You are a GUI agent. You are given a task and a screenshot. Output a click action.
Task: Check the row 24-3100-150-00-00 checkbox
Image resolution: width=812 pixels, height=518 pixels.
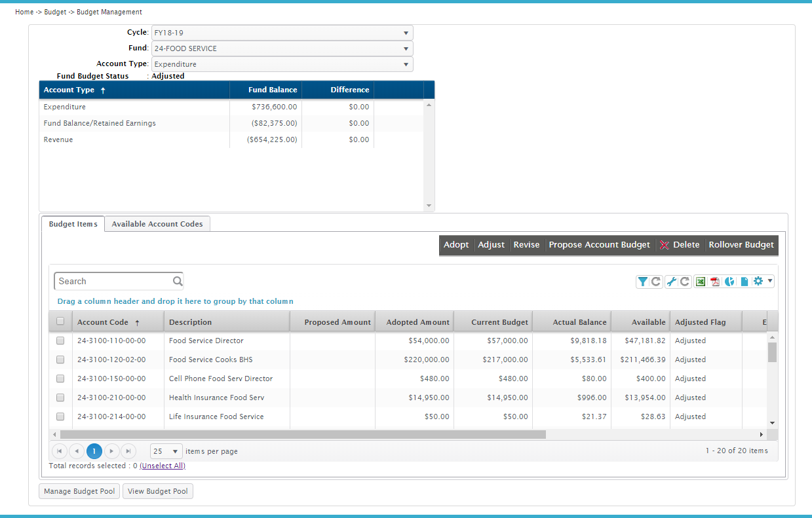[60, 379]
